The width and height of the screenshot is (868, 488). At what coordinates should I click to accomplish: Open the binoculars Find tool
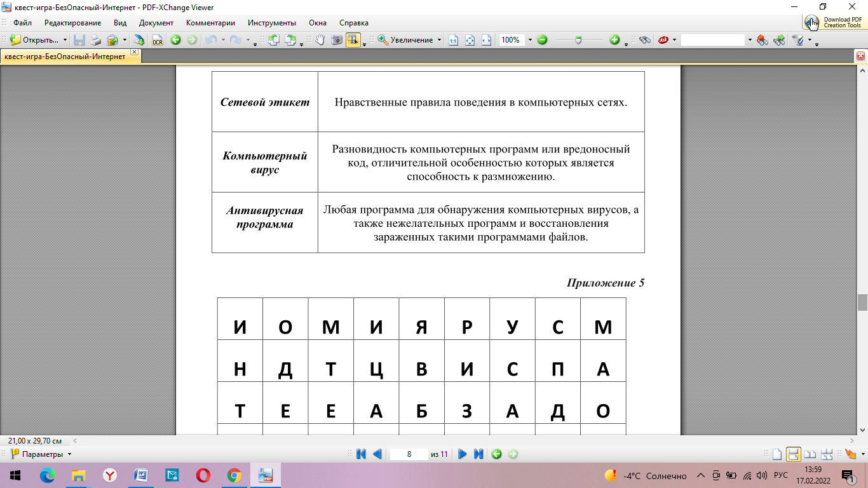click(x=645, y=40)
